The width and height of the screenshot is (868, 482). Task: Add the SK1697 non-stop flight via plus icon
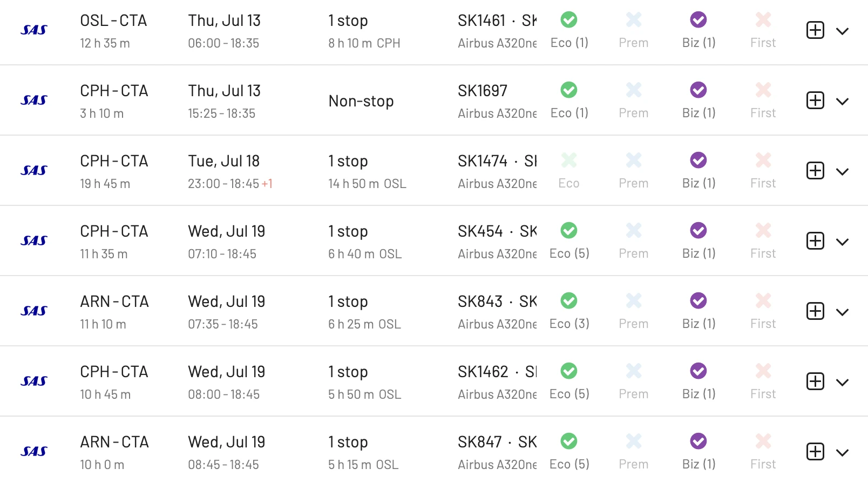click(x=815, y=101)
